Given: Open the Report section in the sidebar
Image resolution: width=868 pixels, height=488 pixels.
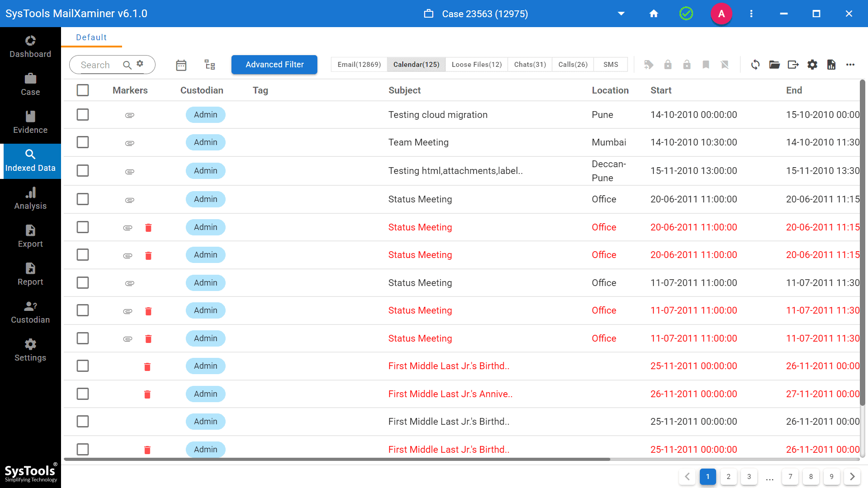Looking at the screenshot, I should [30, 275].
